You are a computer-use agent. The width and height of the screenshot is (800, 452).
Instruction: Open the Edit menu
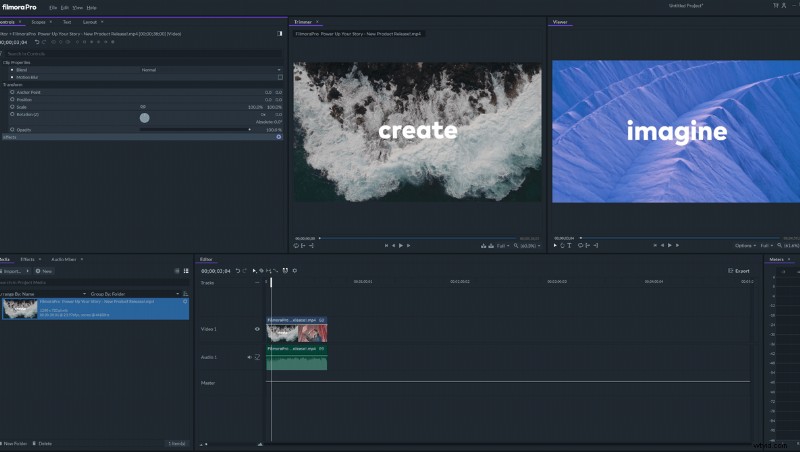tap(65, 8)
